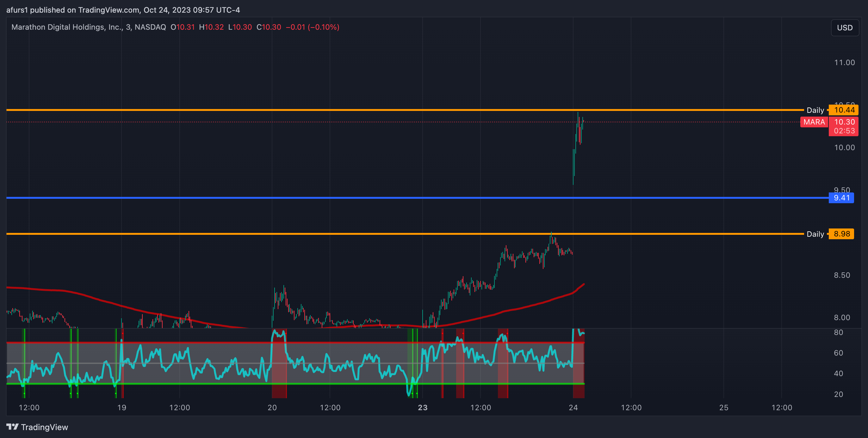Click the red 10.30 current price label
This screenshot has height=438, width=868.
click(844, 122)
